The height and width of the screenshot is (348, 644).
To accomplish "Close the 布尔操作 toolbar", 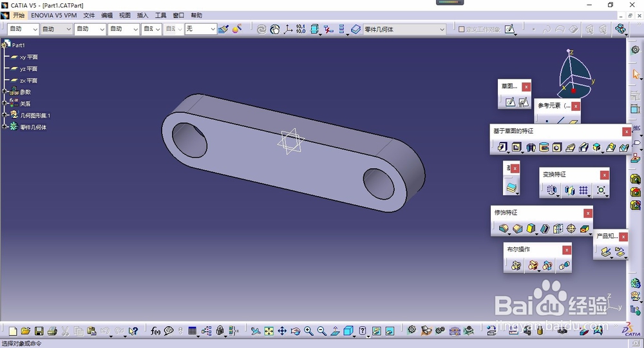I will pos(567,250).
